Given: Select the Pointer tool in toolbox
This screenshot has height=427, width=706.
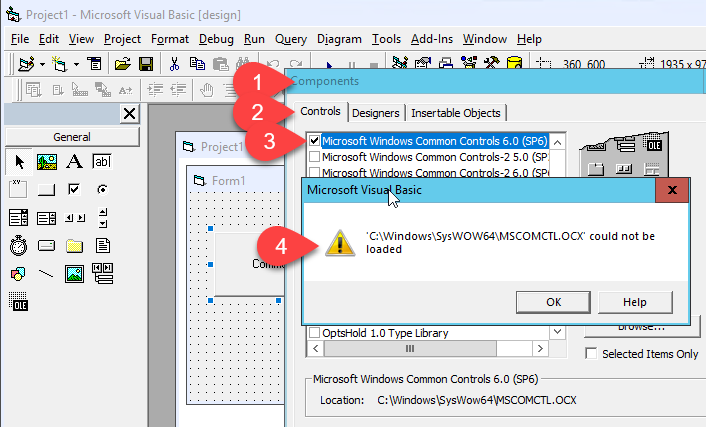Looking at the screenshot, I should click(x=19, y=161).
